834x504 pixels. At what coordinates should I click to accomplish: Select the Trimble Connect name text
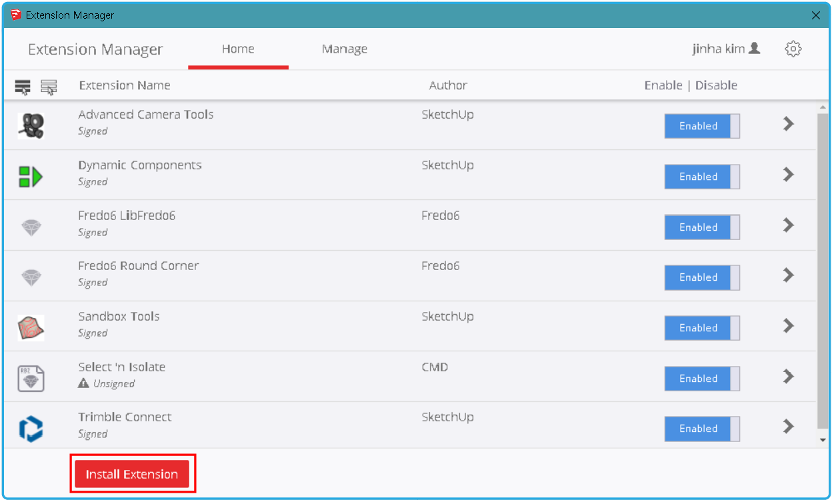(125, 417)
